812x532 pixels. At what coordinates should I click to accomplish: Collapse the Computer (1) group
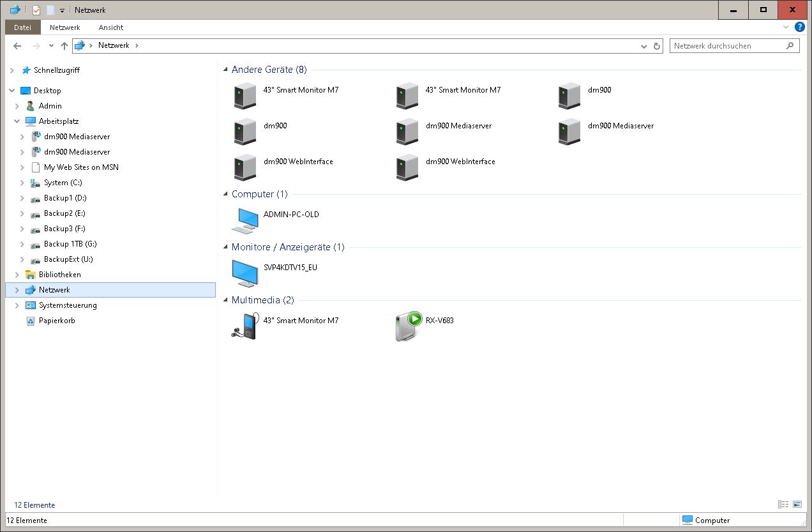click(x=225, y=194)
